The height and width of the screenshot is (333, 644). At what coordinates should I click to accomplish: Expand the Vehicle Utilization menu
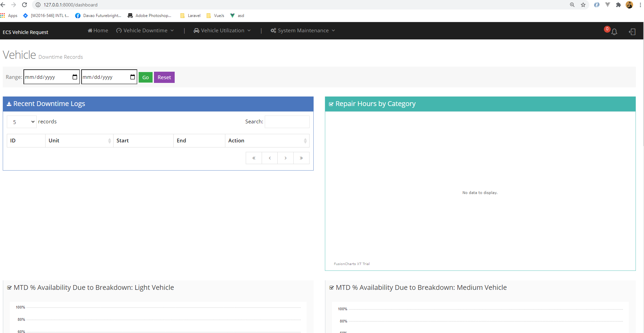[x=222, y=31]
